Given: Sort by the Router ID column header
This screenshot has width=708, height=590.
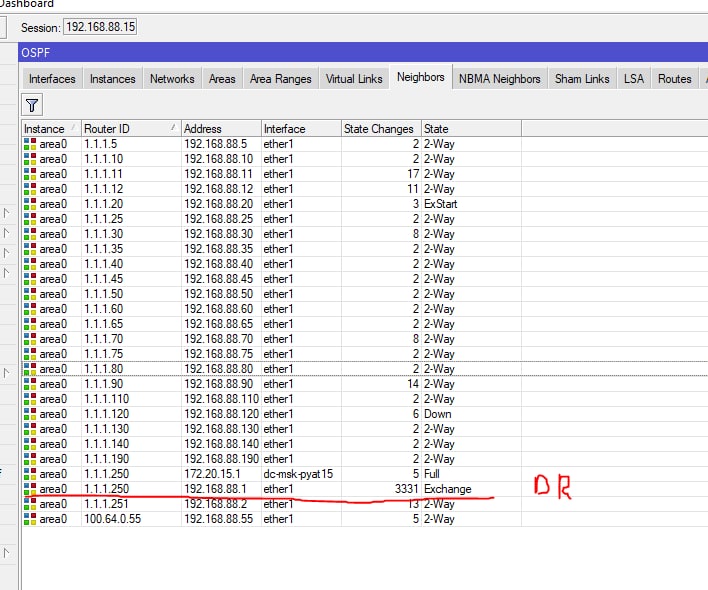Looking at the screenshot, I should [131, 129].
